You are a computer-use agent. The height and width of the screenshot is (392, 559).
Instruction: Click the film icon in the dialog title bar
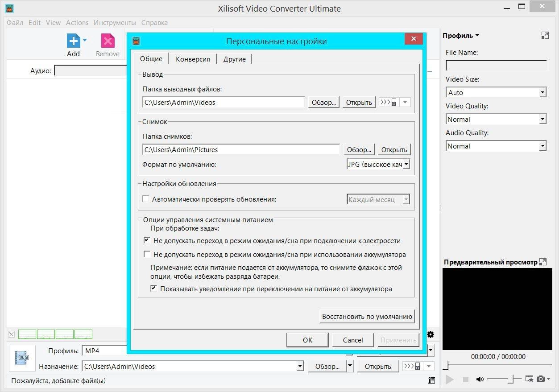click(x=137, y=41)
